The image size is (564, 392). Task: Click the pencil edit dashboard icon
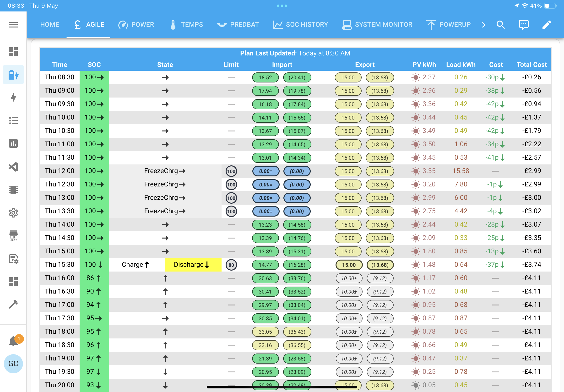click(547, 25)
